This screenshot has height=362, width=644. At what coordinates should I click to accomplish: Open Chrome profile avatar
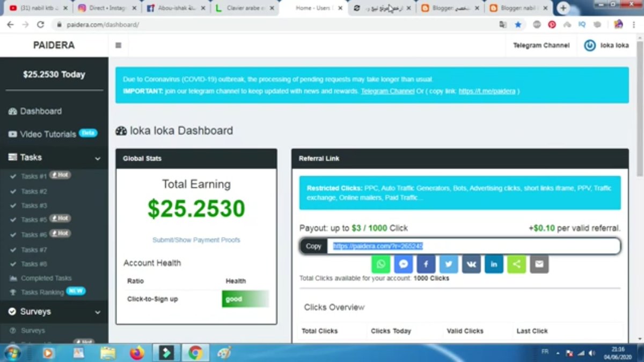pos(618,24)
